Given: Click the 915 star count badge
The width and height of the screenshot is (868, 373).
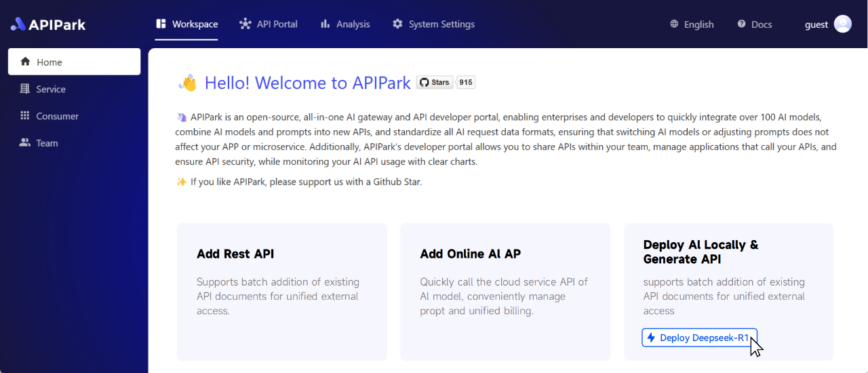Looking at the screenshot, I should (x=466, y=83).
